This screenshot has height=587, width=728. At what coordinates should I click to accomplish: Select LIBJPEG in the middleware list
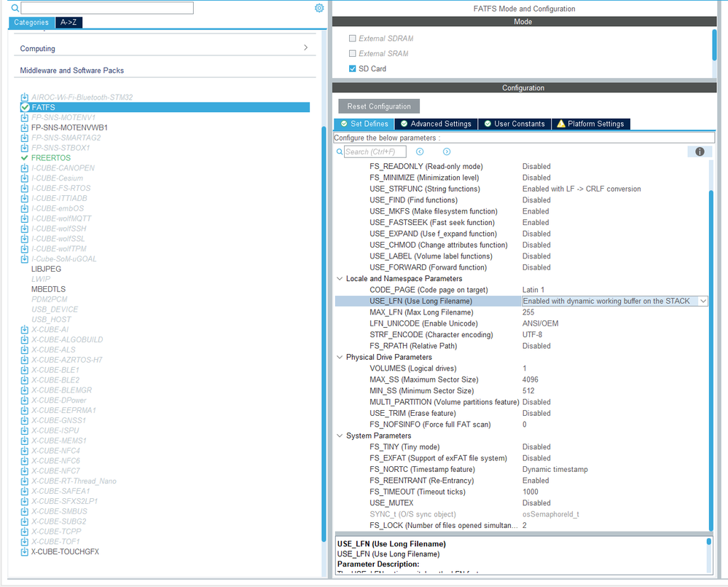point(46,269)
